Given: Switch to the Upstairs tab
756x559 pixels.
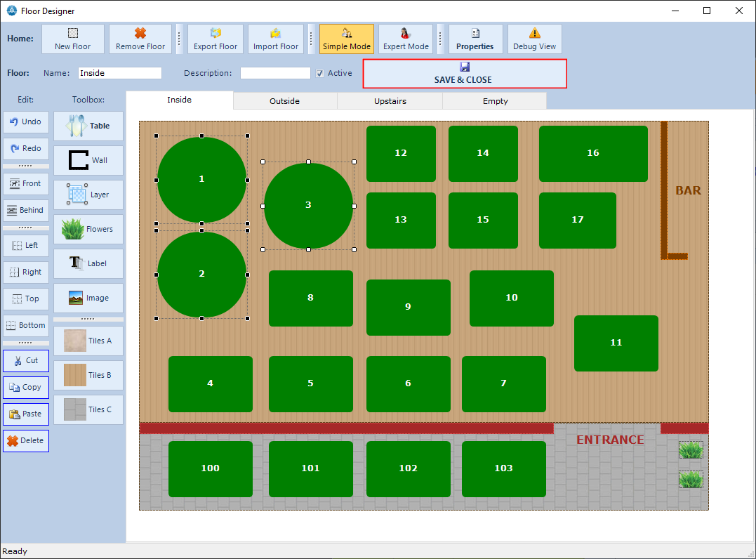Looking at the screenshot, I should point(390,101).
